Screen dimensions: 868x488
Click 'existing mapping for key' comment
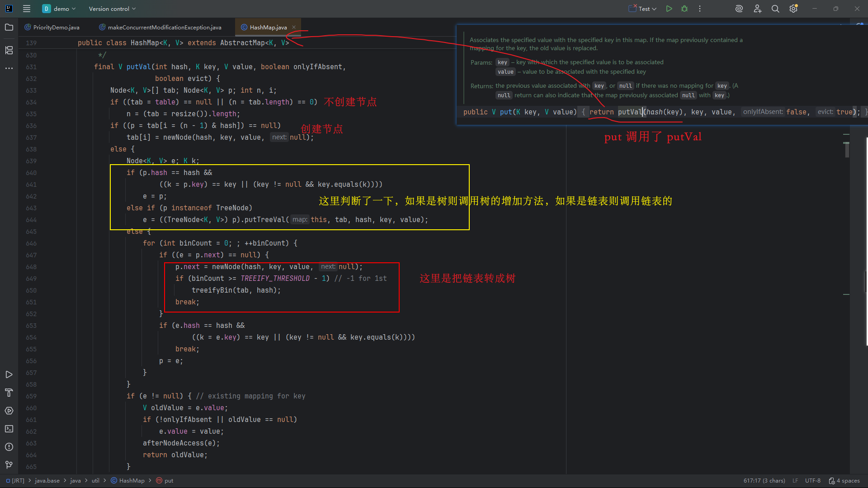point(256,396)
